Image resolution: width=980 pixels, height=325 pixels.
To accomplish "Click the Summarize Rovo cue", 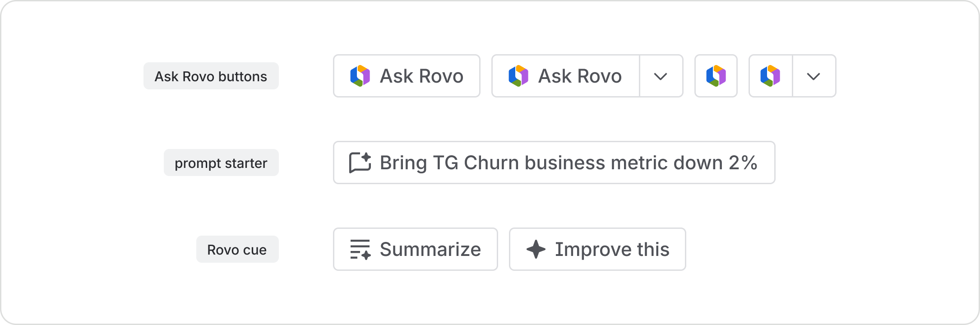I will tap(415, 249).
